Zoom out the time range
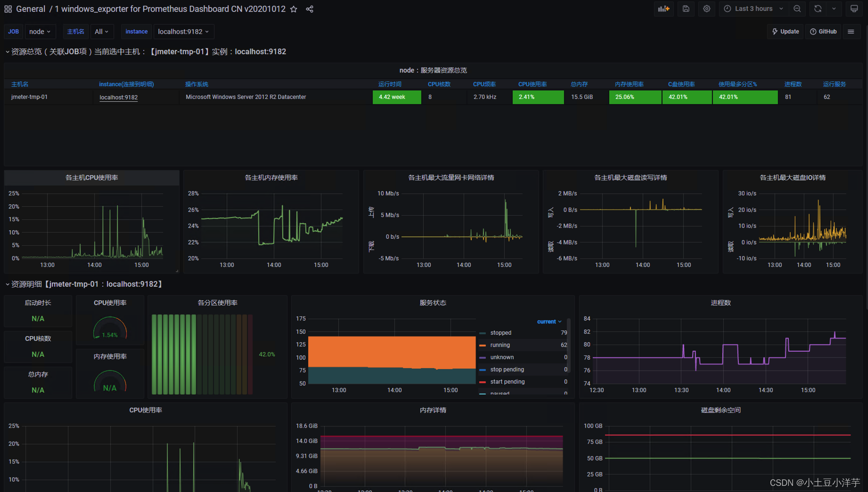868x492 pixels. coord(797,8)
